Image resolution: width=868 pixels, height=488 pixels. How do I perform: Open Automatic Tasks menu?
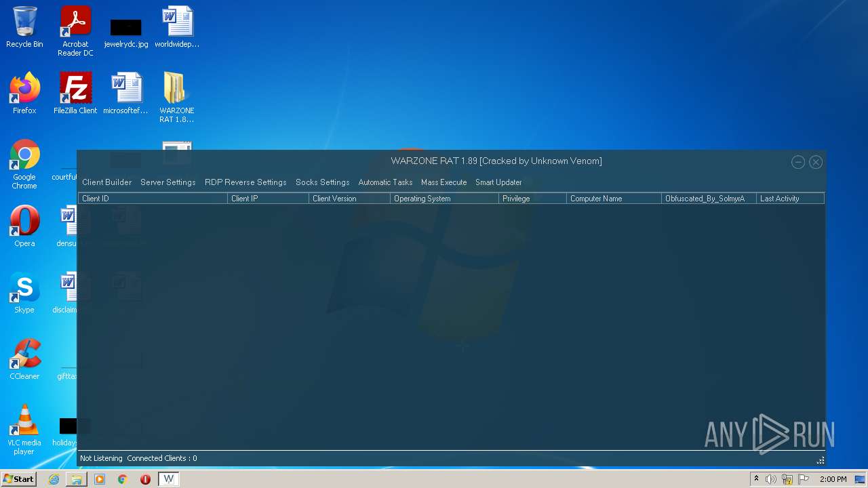pos(385,182)
